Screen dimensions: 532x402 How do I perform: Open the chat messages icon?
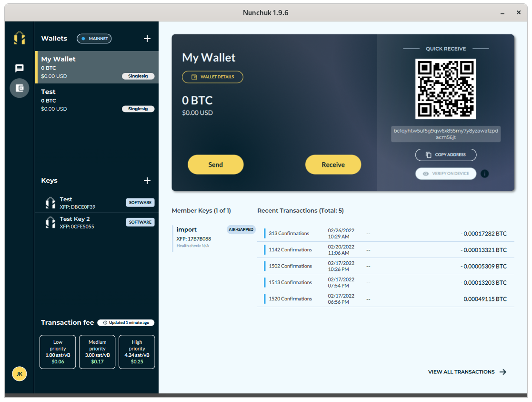point(20,68)
